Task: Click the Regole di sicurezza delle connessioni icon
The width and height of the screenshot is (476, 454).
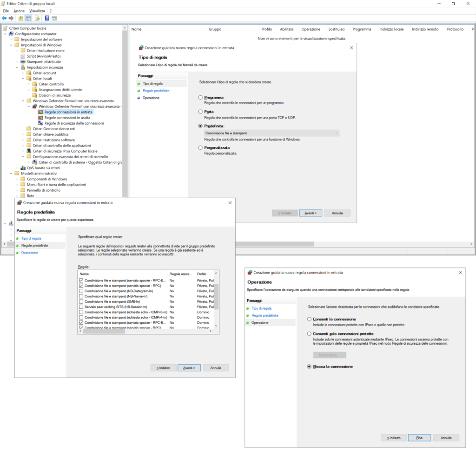Action: (x=40, y=123)
